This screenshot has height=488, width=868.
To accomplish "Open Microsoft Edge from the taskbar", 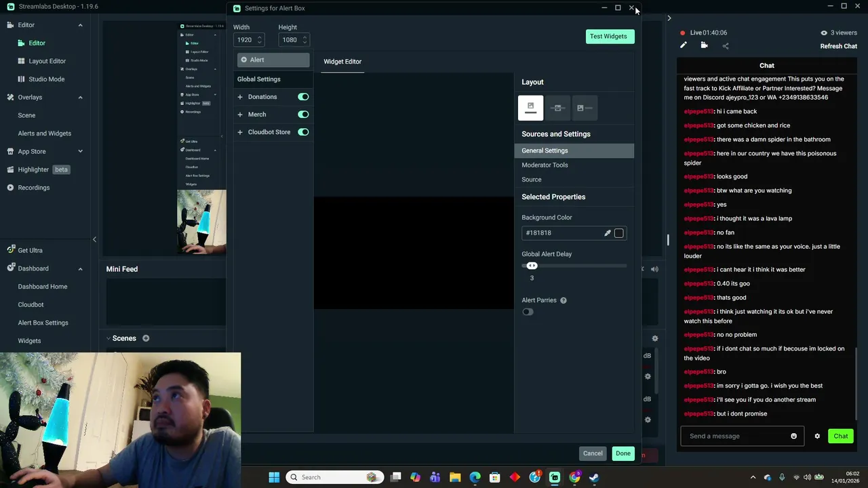I will coord(475,477).
